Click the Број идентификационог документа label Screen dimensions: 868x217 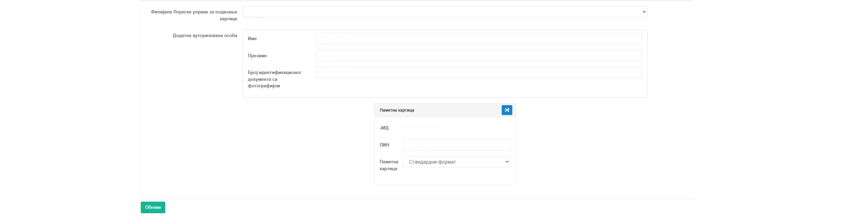tap(274, 79)
